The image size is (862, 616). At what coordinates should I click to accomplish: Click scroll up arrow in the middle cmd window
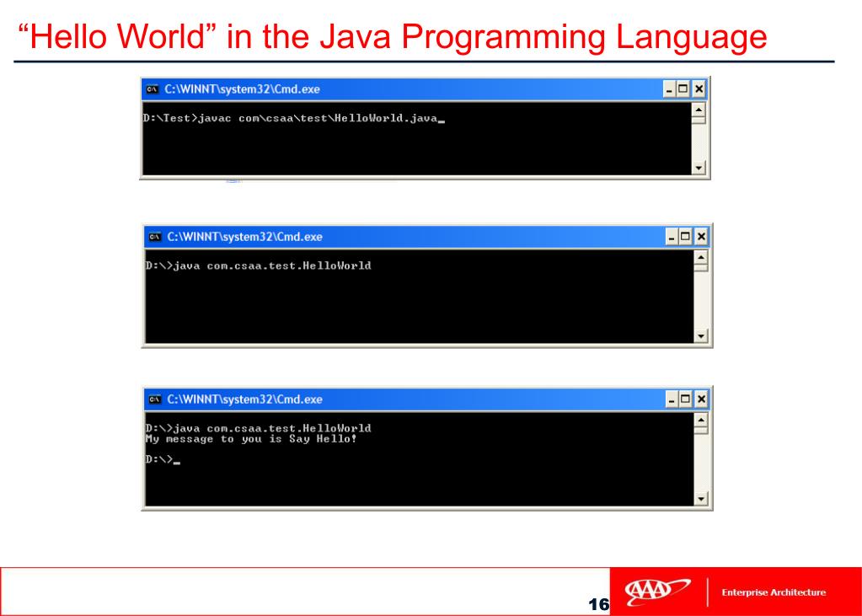point(700,257)
